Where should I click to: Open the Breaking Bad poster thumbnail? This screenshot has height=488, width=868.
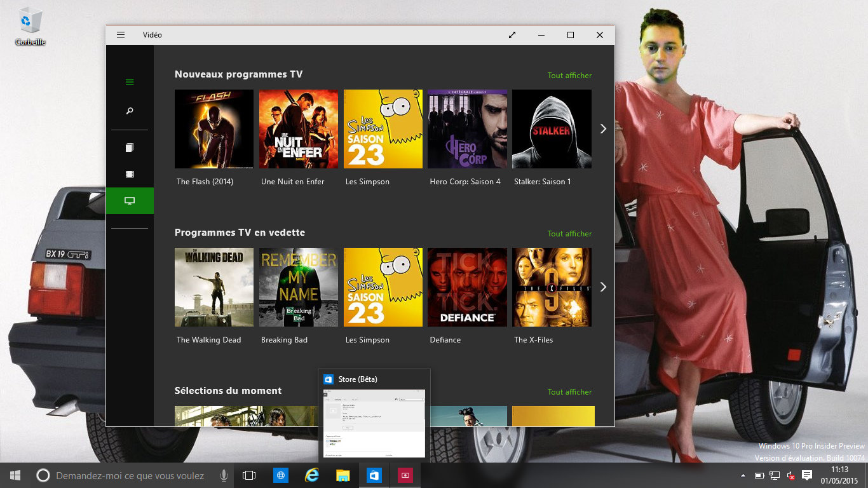coord(298,287)
